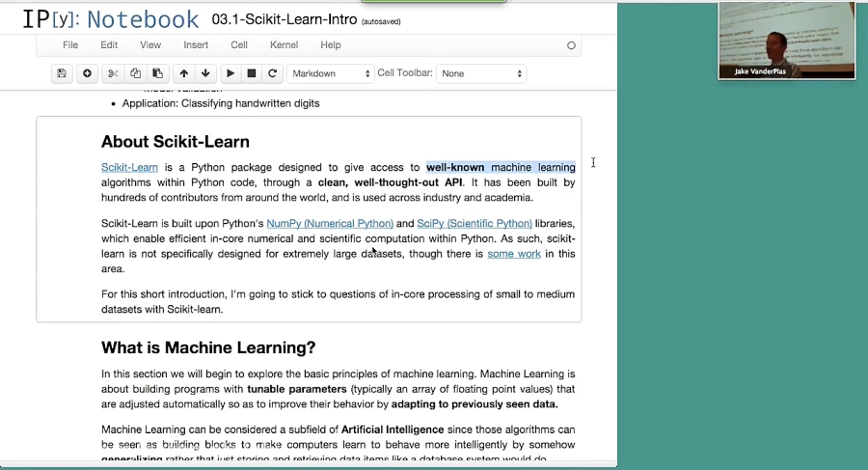Click the 'Application: Classifying handwritten digits' bullet
868x470 pixels.
221,103
